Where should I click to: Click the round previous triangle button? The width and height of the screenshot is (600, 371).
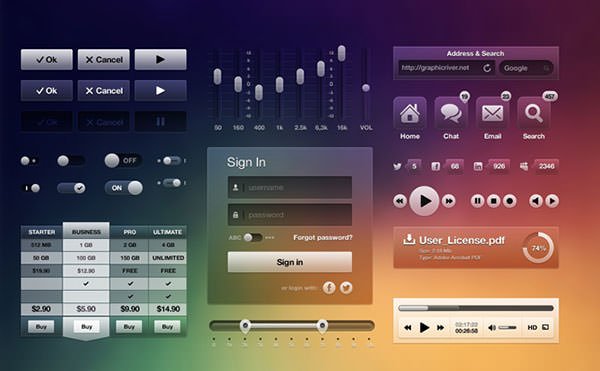(x=536, y=201)
